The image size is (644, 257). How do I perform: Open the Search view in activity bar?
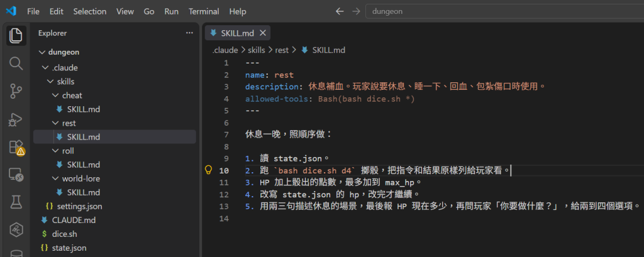(x=16, y=63)
